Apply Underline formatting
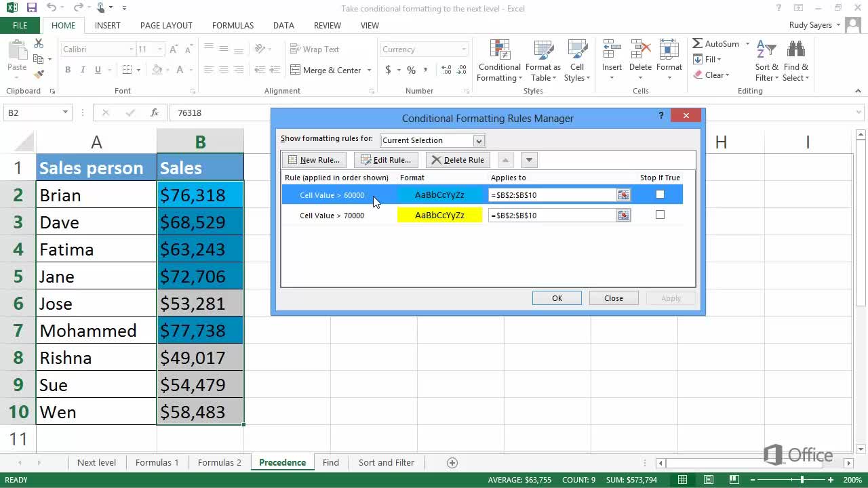Screen dimensions: 868x488 click(x=98, y=70)
